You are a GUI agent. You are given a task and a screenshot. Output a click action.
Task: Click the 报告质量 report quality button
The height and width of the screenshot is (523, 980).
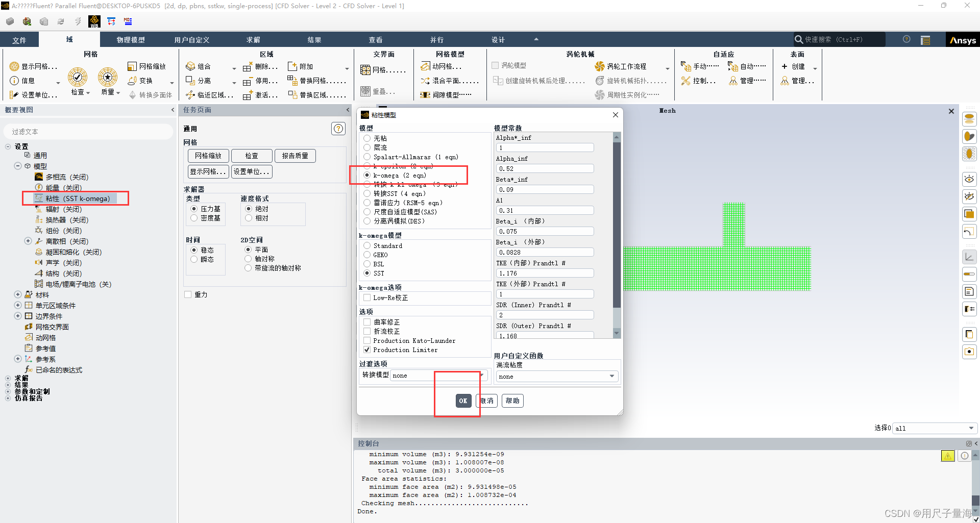tap(295, 156)
